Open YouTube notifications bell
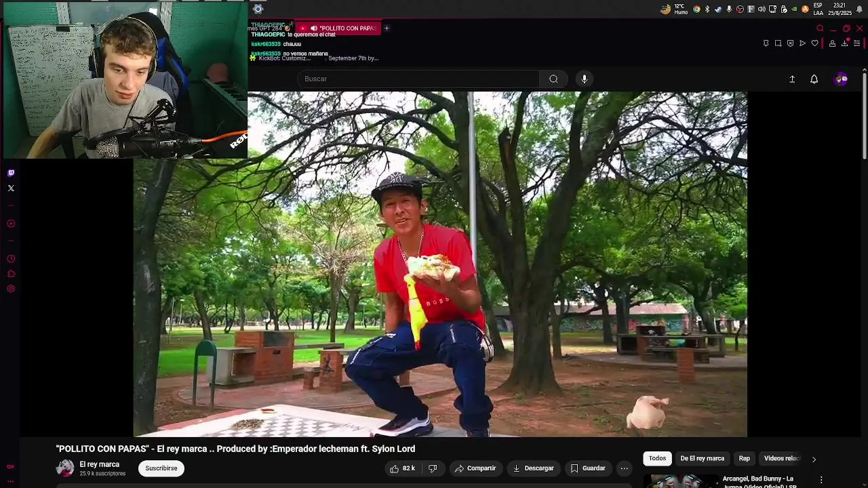868x488 pixels. click(814, 79)
